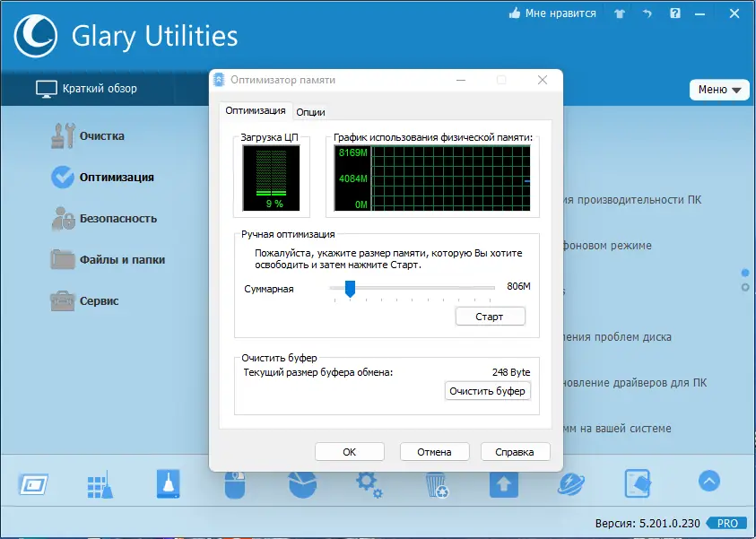Select the Очистка brush and wrench icon
The height and width of the screenshot is (539, 756).
pyautogui.click(x=63, y=135)
